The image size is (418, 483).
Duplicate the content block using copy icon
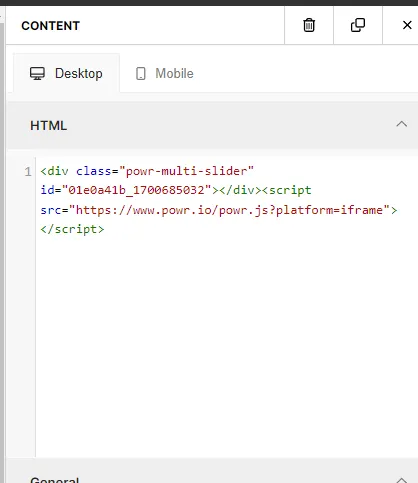click(x=358, y=25)
